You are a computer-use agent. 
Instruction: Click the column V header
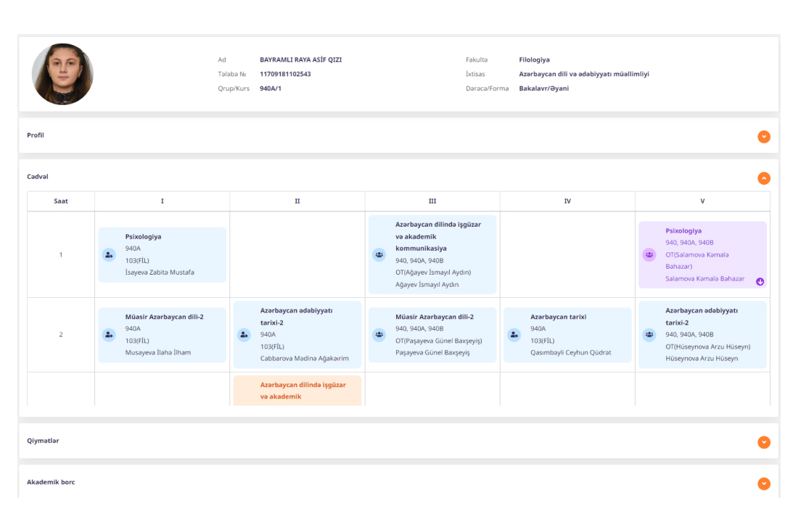[x=702, y=201]
